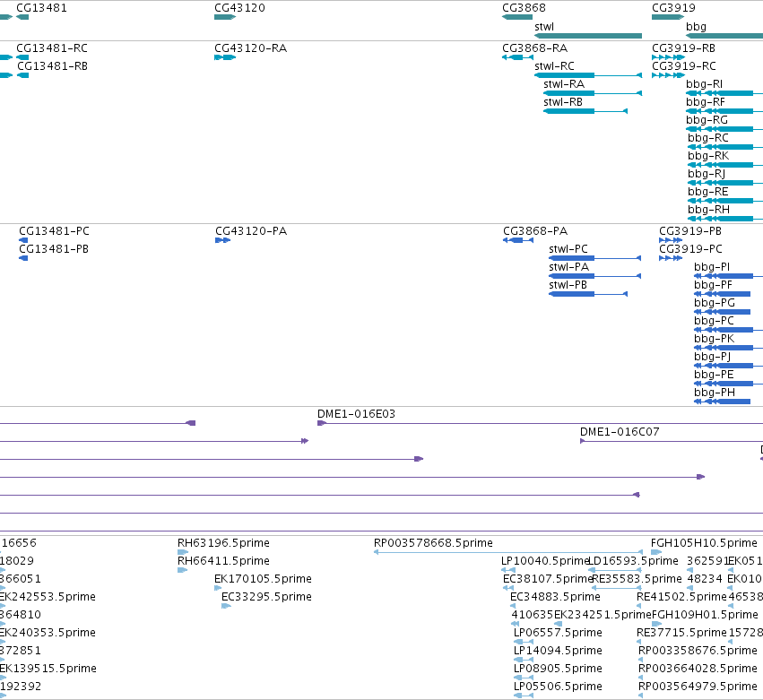Select the CG43120 gene feature
This screenshot has width=763, height=700.
point(225,17)
